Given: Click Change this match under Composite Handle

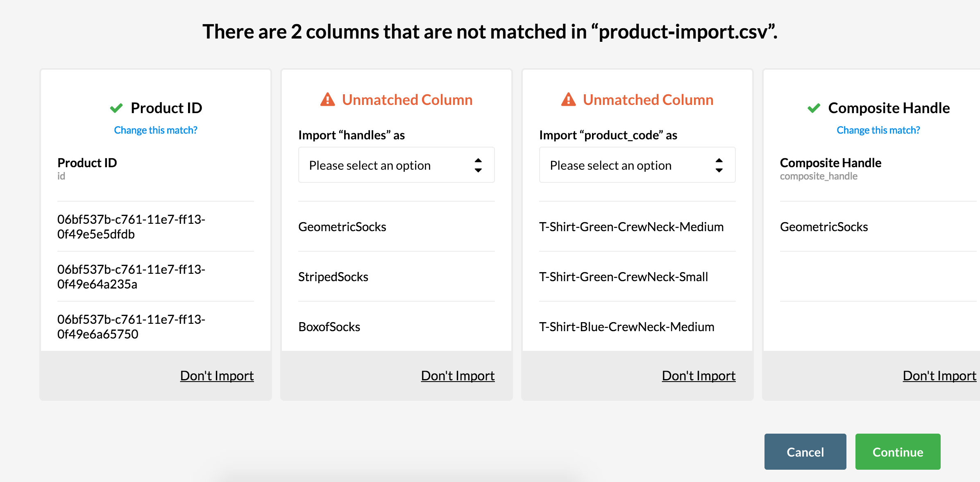Looking at the screenshot, I should pos(878,130).
